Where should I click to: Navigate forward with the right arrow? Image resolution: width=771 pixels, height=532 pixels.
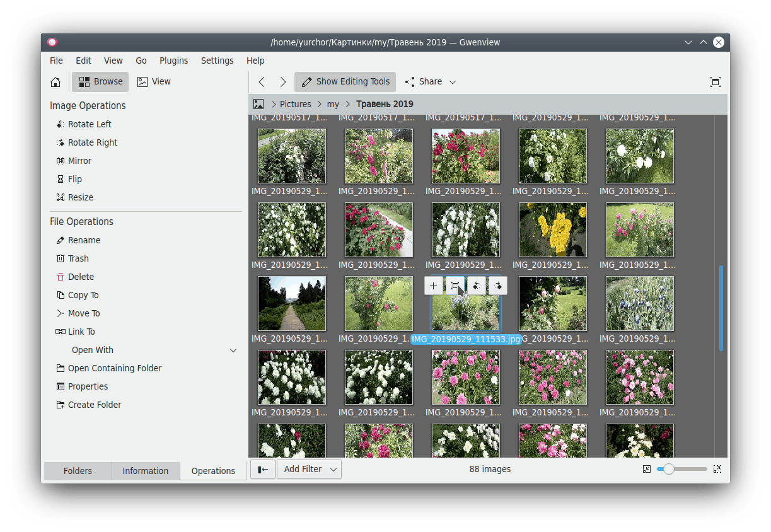pyautogui.click(x=283, y=82)
